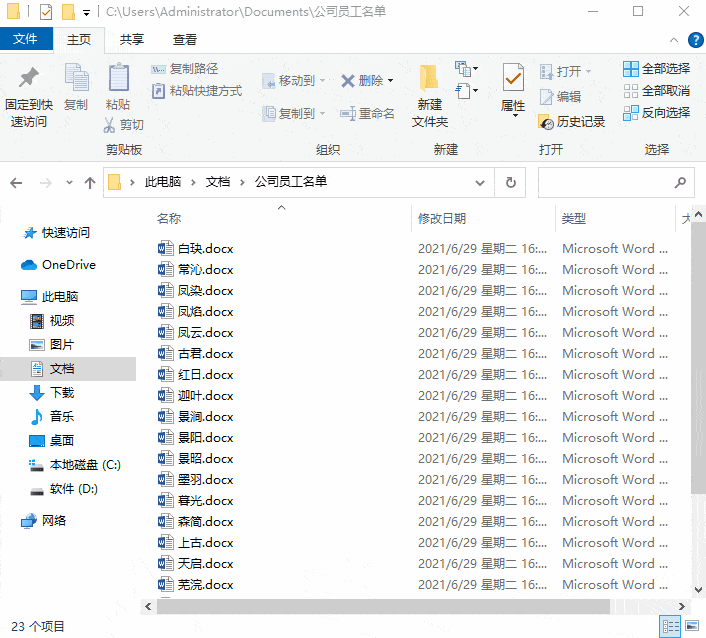Open the New item dropdown
This screenshot has width=706, height=638.
click(x=466, y=69)
